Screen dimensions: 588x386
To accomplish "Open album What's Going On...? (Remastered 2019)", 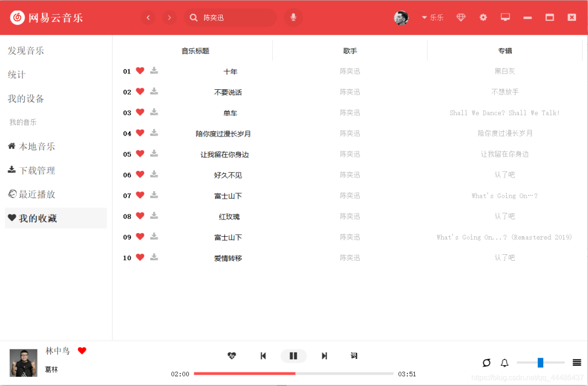I will point(504,237).
